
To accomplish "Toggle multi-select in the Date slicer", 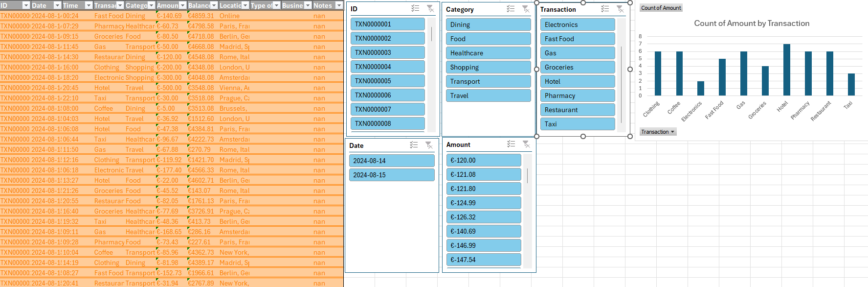I will pos(414,145).
